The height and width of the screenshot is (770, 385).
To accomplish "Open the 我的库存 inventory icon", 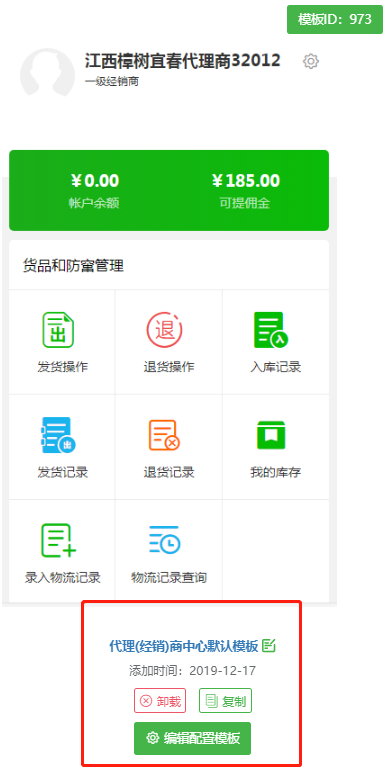I will 271,435.
